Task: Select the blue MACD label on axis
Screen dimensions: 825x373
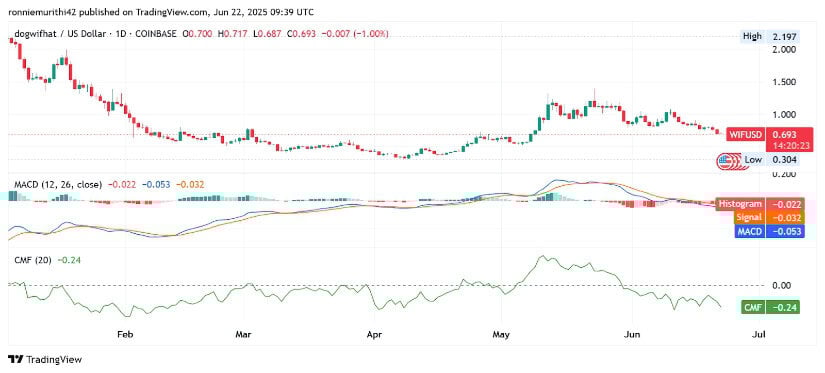Action: pyautogui.click(x=750, y=231)
